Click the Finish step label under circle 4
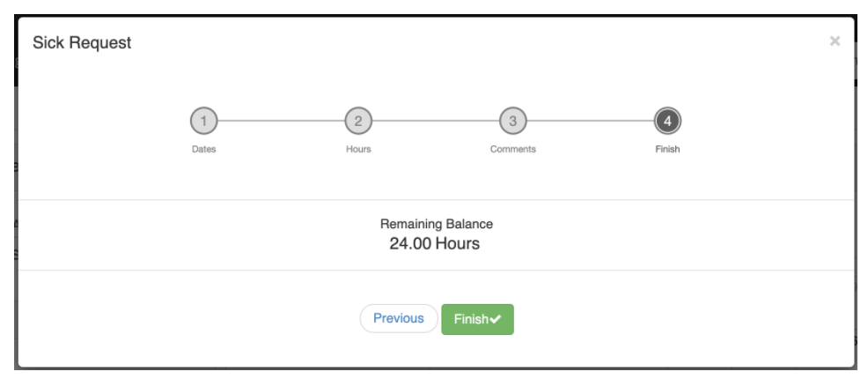868x379 pixels. [667, 149]
